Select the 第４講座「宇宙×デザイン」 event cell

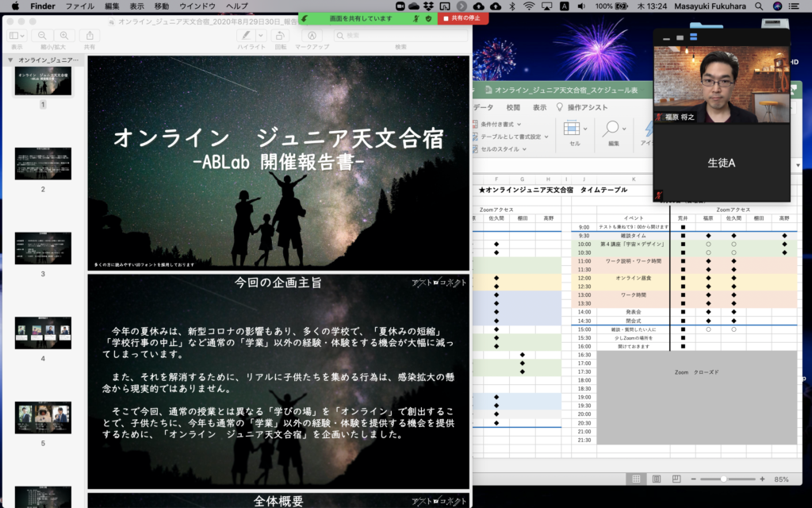coord(633,244)
